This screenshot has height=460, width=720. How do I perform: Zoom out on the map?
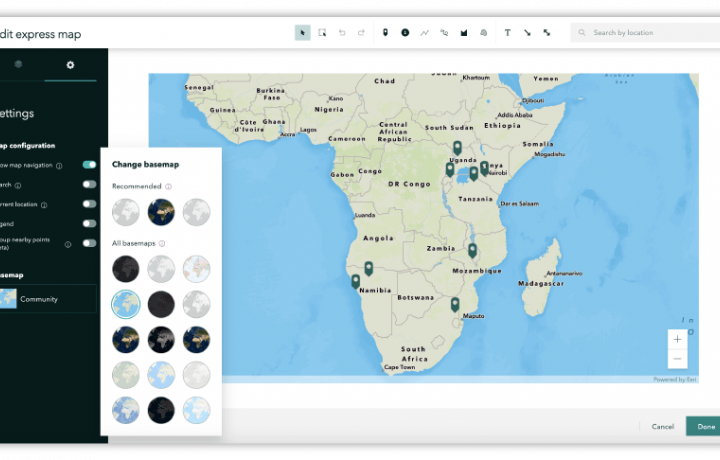coord(677,359)
